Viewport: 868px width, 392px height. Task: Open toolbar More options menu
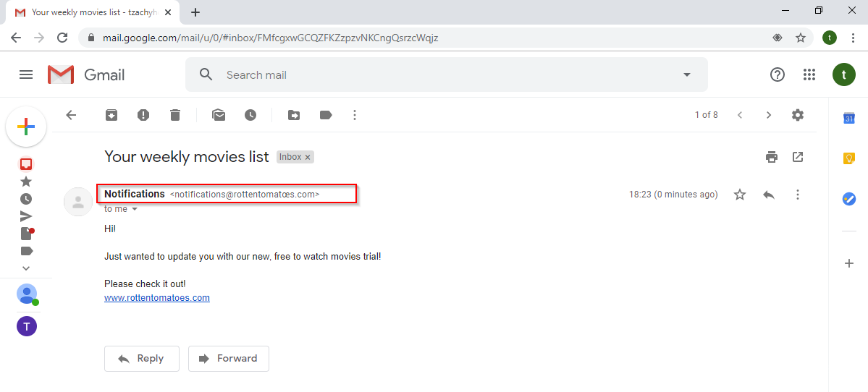pyautogui.click(x=355, y=115)
